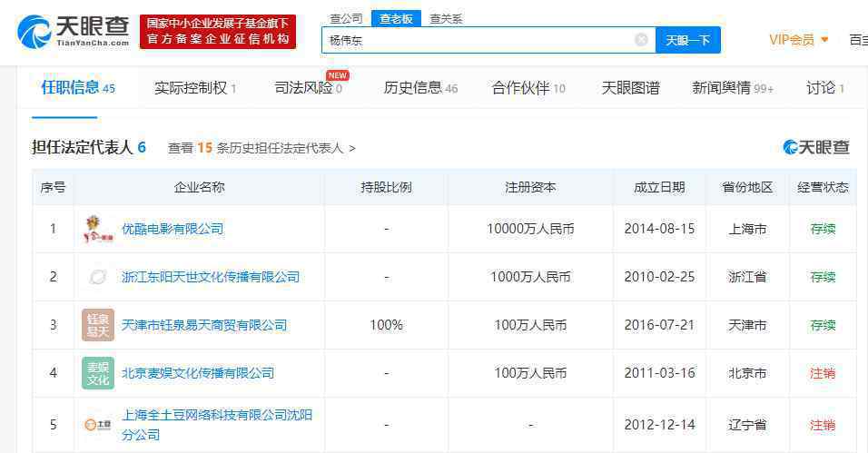Screen dimensions: 868x453
Task: Clear the search box with the X icon
Action: (641, 40)
